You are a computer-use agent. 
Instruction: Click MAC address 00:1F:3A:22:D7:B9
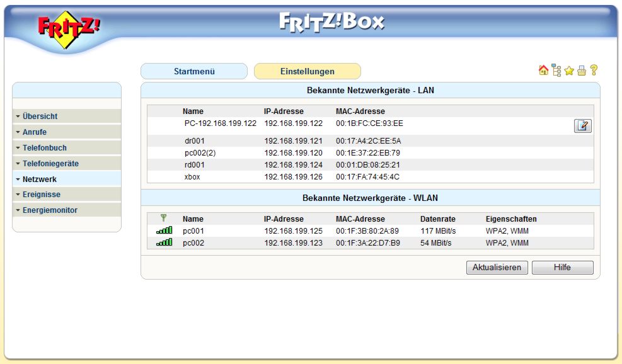[368, 242]
